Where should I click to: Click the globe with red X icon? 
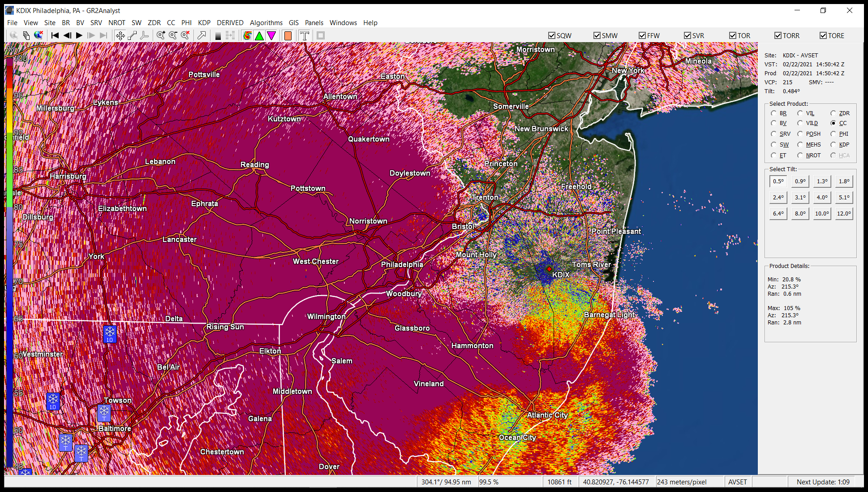coord(39,35)
